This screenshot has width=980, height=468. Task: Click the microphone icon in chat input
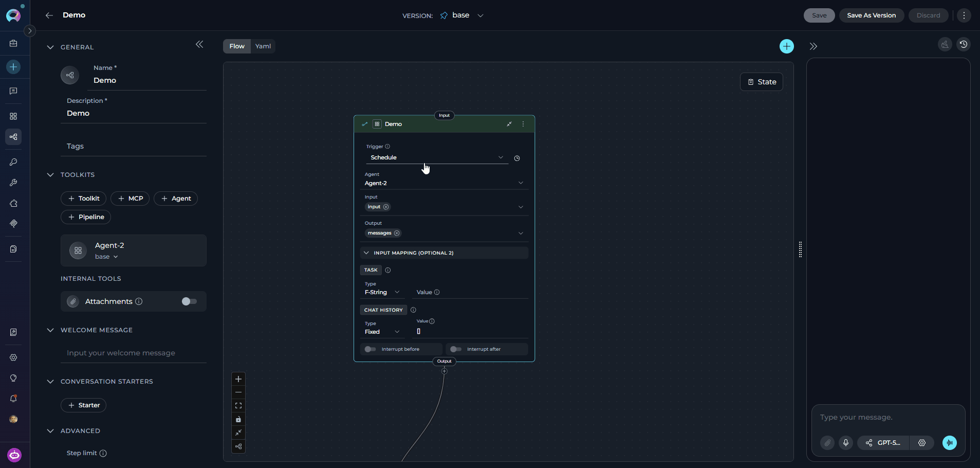pyautogui.click(x=846, y=443)
